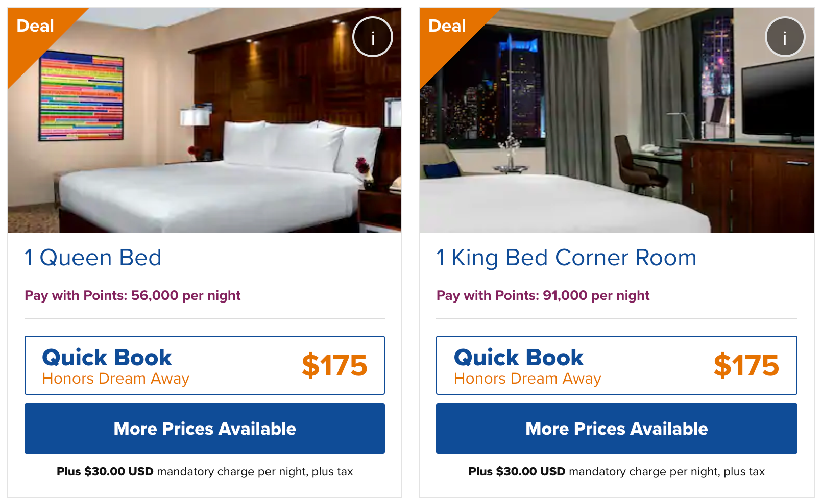The image size is (822, 504).
Task: Open the 1 Queen Bed room title
Action: point(93,258)
